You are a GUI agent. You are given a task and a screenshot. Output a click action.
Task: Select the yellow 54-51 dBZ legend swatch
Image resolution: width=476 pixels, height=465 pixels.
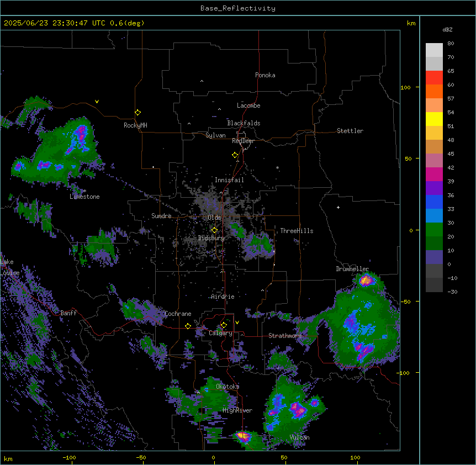point(434,119)
